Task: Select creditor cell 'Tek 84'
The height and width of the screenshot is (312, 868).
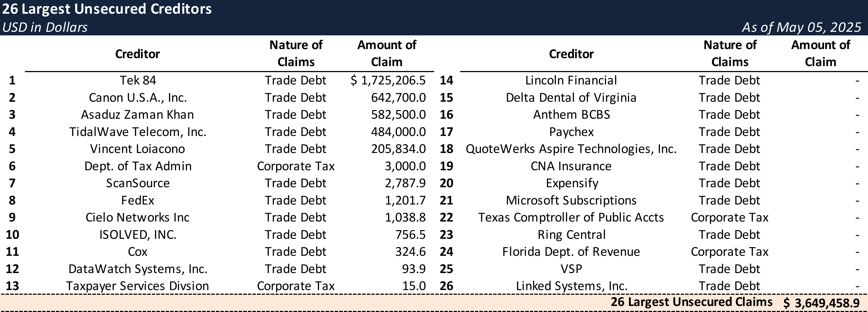Action: pyautogui.click(x=138, y=80)
